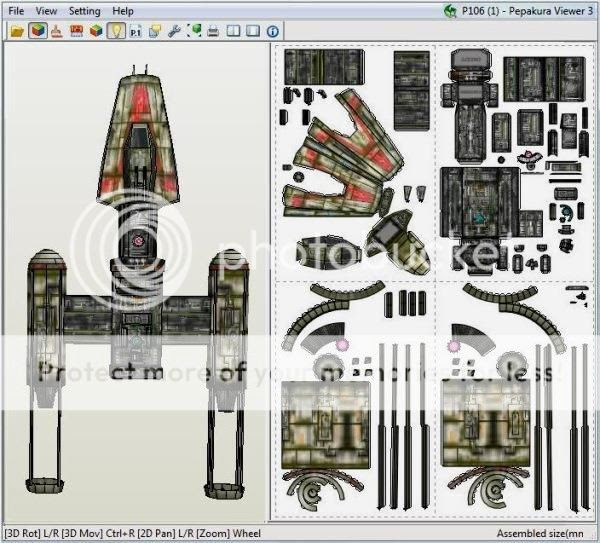Open settings with the wrench icon

click(174, 31)
